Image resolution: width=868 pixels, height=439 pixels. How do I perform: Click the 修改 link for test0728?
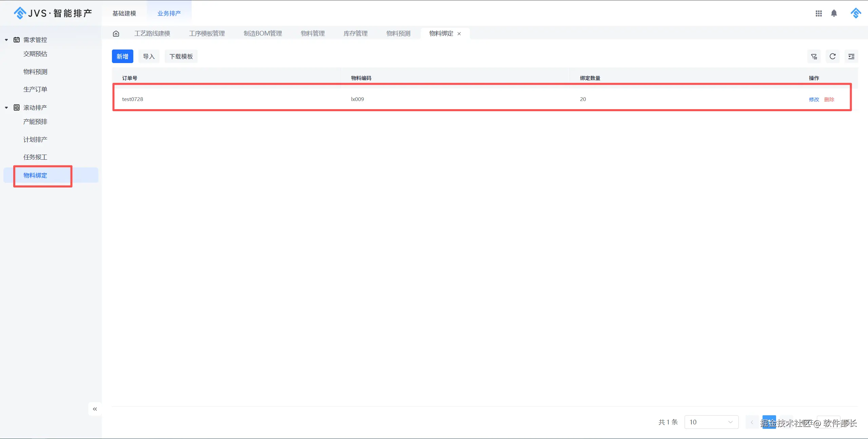click(x=814, y=99)
